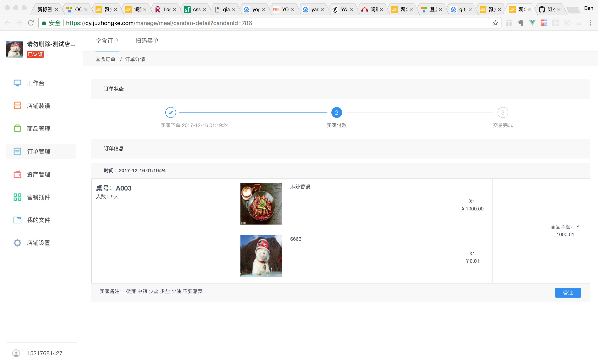
Task: Click step 3 交易完成 circle
Action: tap(503, 112)
